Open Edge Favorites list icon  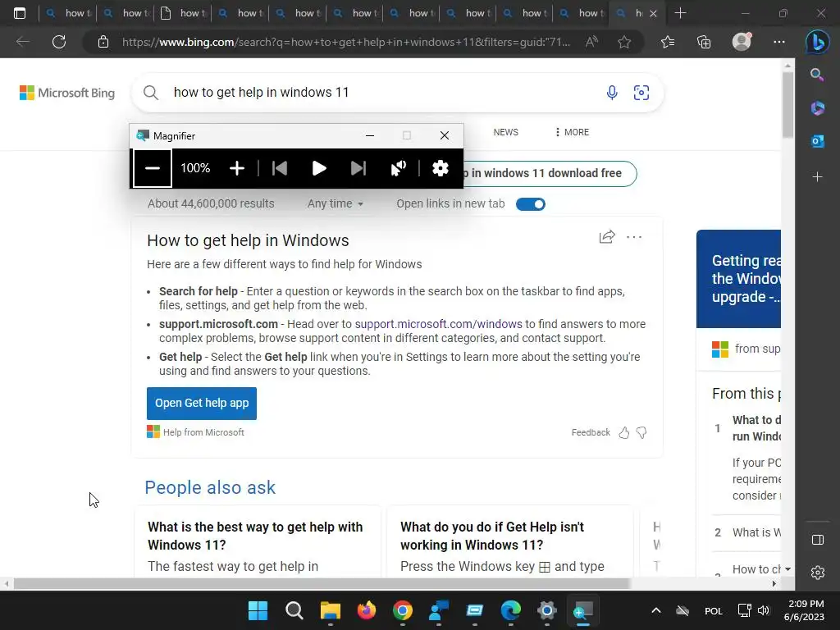click(x=668, y=42)
